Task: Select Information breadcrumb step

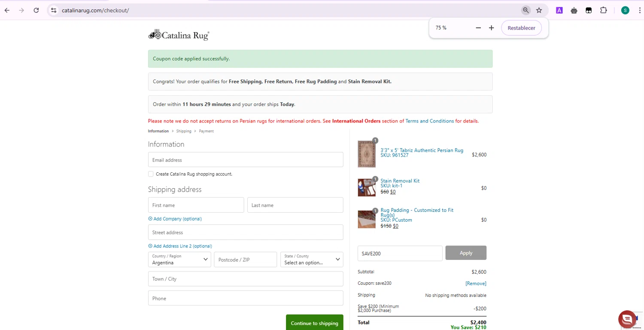Action: pyautogui.click(x=158, y=131)
